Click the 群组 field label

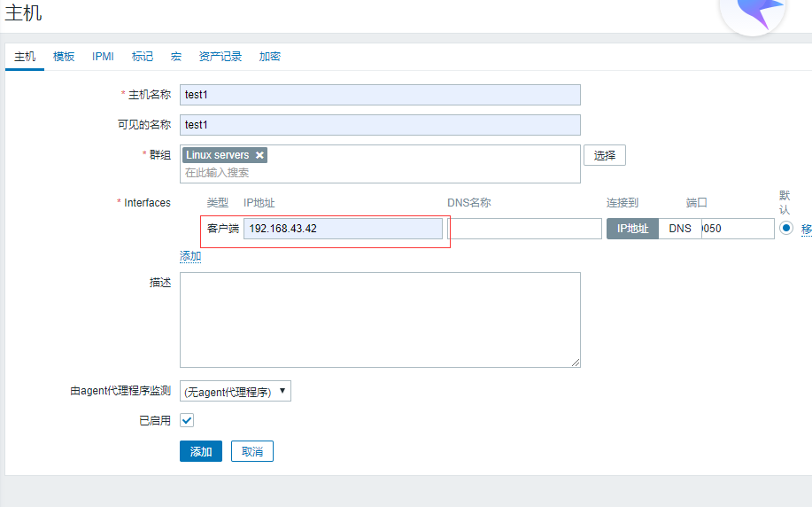160,155
